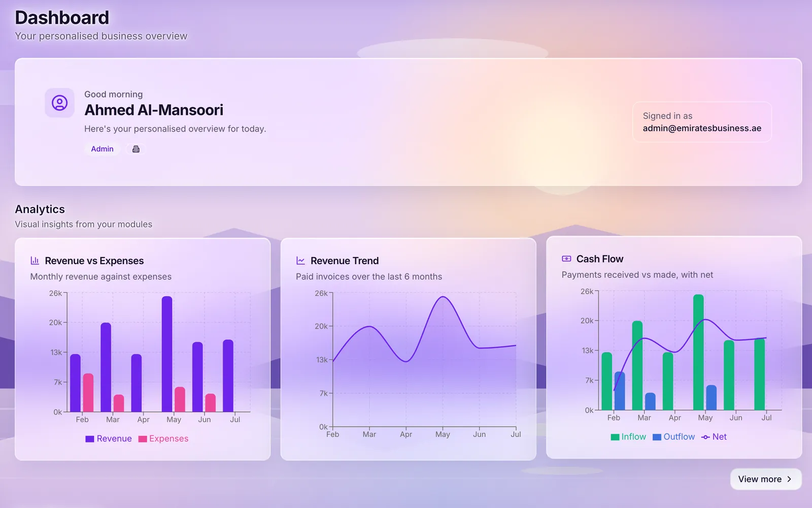Click the Ahmed Al-Mansoori name heading

coord(154,110)
